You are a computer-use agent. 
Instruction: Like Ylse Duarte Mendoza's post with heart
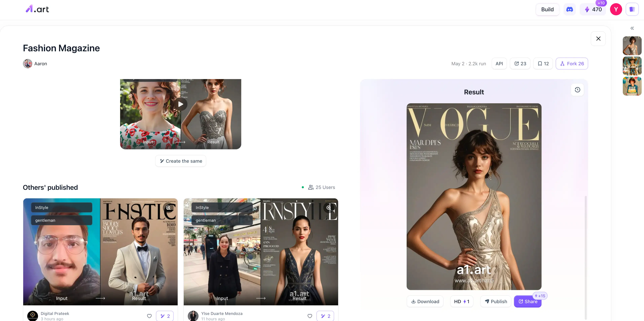pyautogui.click(x=310, y=316)
